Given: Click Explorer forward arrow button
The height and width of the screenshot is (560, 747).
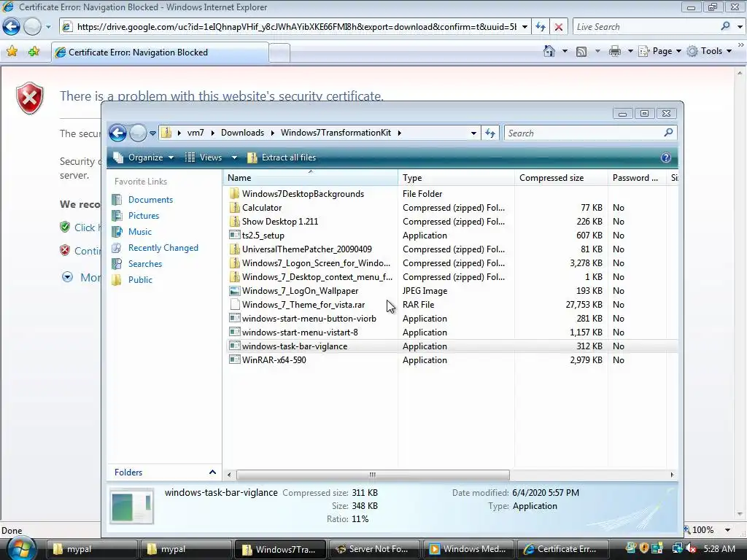Looking at the screenshot, I should click(x=138, y=133).
